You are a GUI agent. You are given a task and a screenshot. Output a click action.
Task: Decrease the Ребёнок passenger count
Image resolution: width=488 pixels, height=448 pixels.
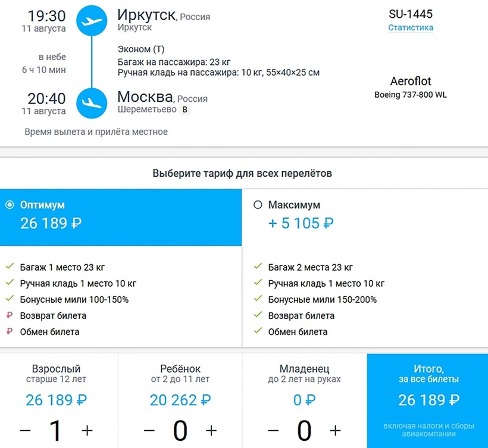tap(149, 430)
